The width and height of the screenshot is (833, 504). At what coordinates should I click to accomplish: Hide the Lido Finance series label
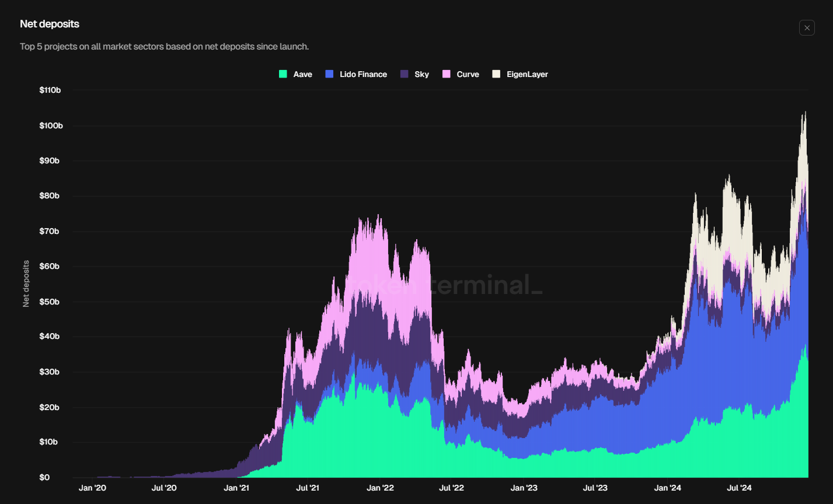(x=363, y=74)
